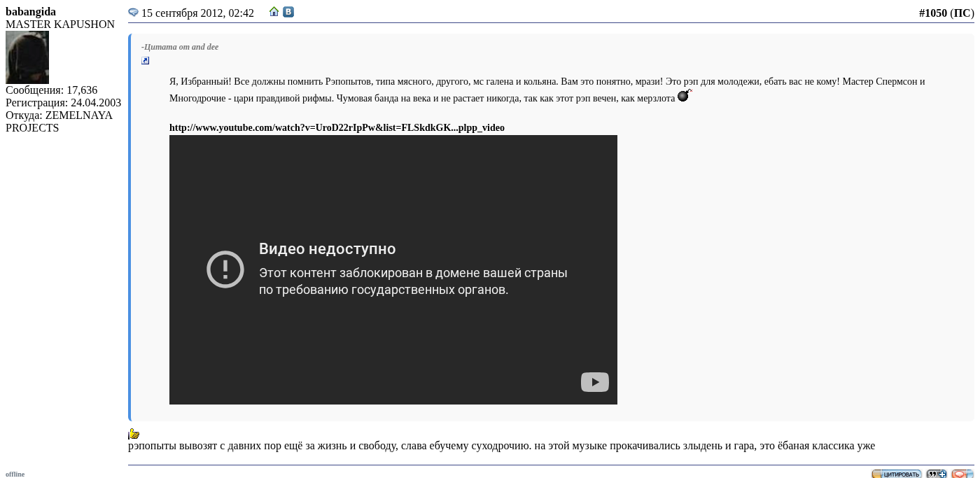Click the post date 15 сентября 2012
This screenshot has width=980, height=478.
click(197, 13)
